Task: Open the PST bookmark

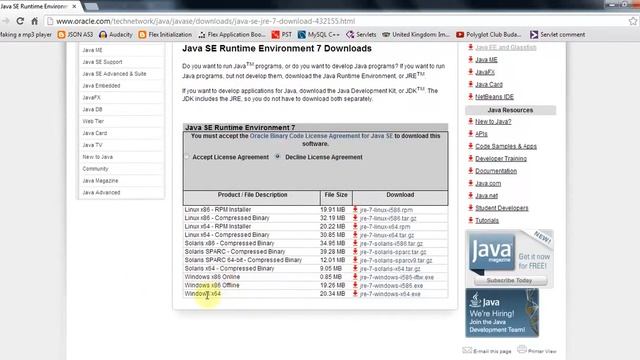Action: [282, 35]
